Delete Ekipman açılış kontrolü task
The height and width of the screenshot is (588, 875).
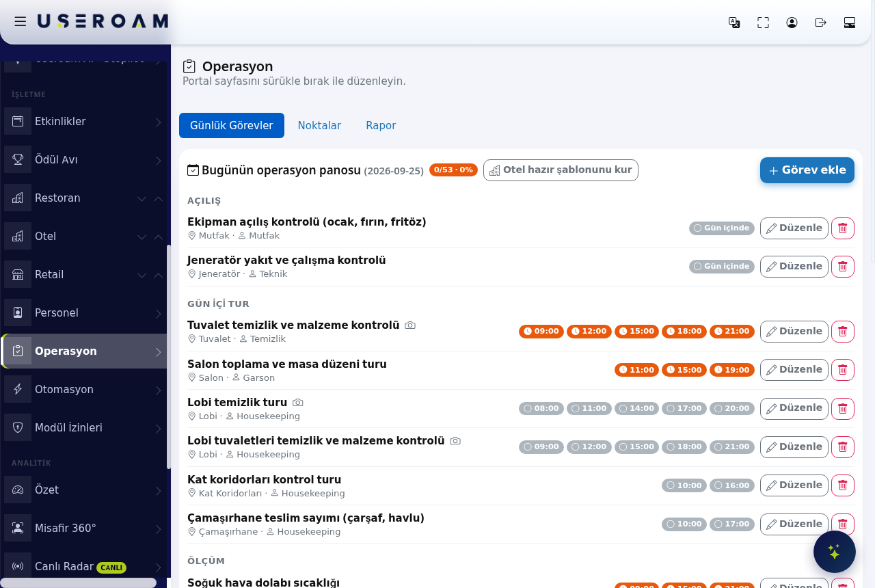[842, 228]
